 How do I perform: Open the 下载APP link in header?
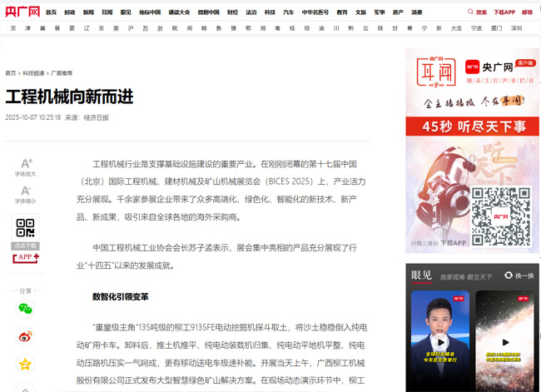tap(504, 12)
